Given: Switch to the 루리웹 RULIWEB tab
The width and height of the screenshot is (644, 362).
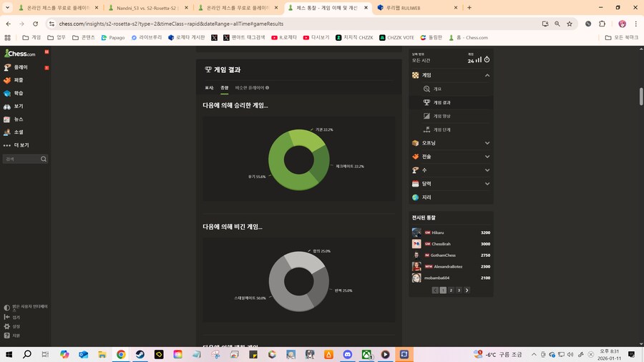Looking at the screenshot, I should click(417, 8).
